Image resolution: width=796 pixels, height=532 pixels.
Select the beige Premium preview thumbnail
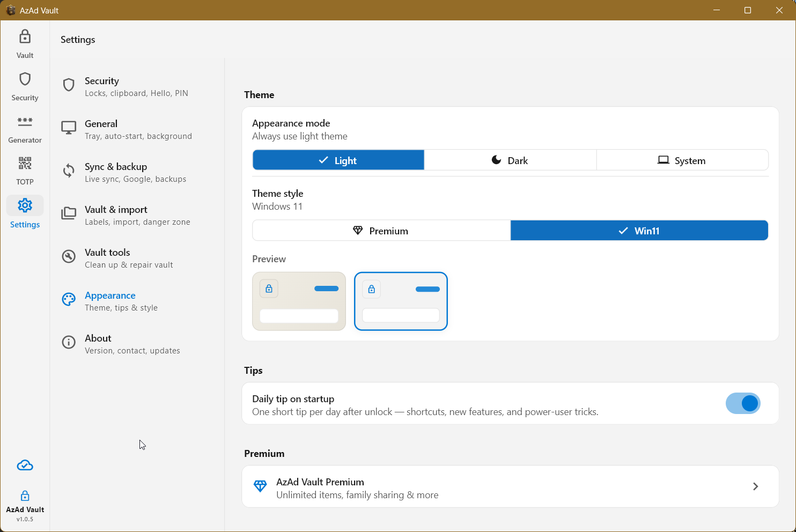click(x=299, y=301)
